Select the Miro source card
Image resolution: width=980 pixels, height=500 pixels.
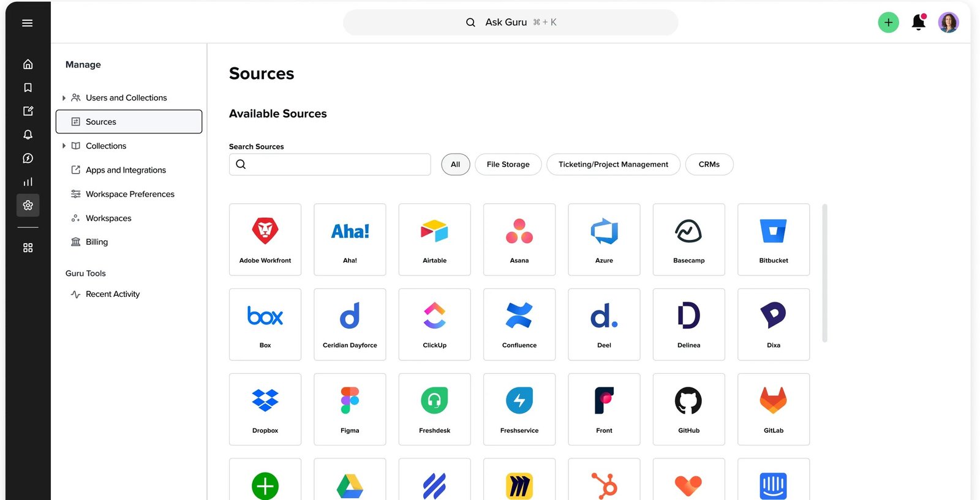(x=519, y=479)
